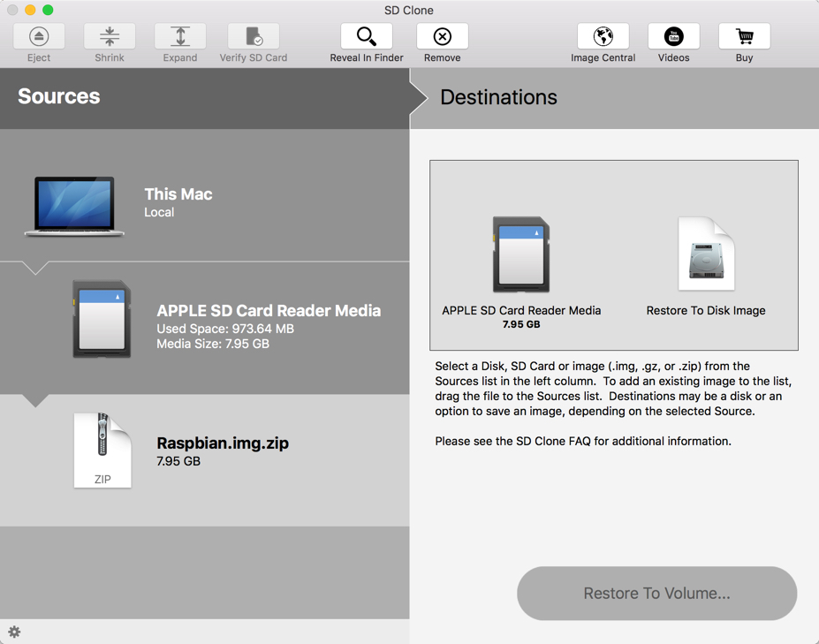
Task: Select SD card icon in Sources list
Action: point(102,319)
